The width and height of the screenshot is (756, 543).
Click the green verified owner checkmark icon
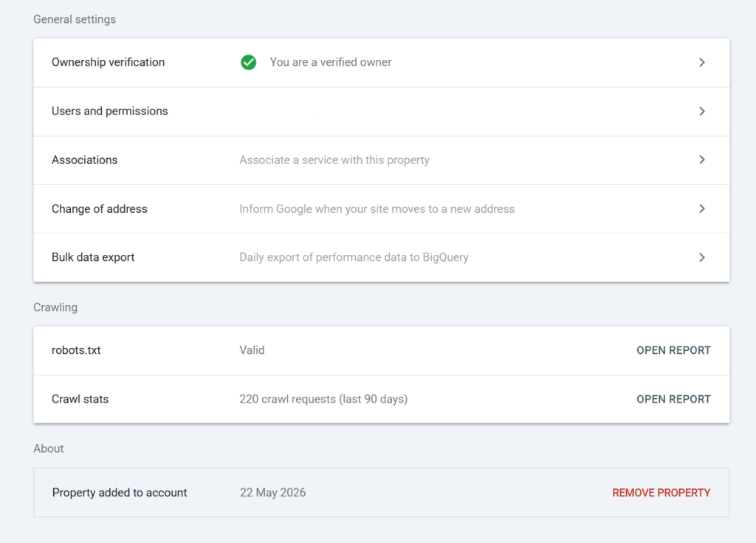248,62
